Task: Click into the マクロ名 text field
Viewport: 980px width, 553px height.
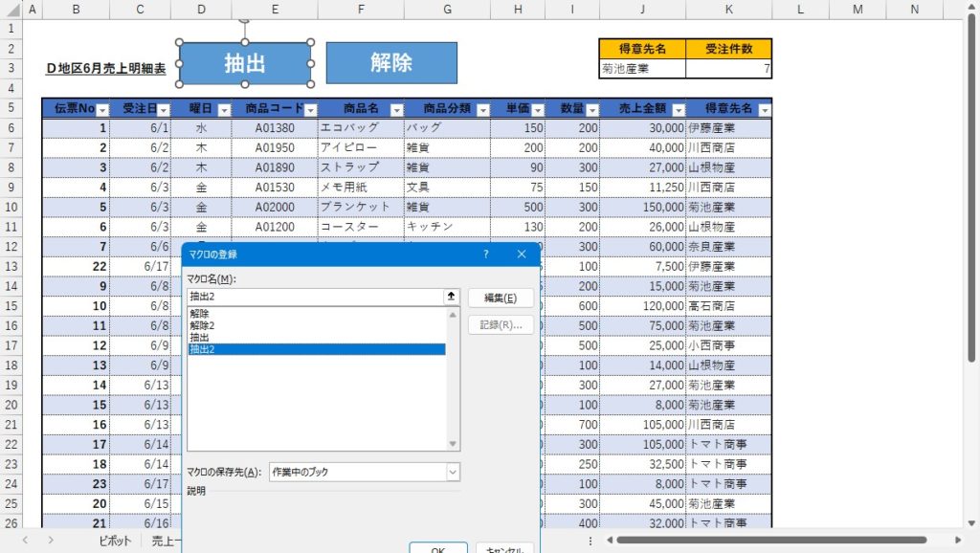Action: point(314,298)
